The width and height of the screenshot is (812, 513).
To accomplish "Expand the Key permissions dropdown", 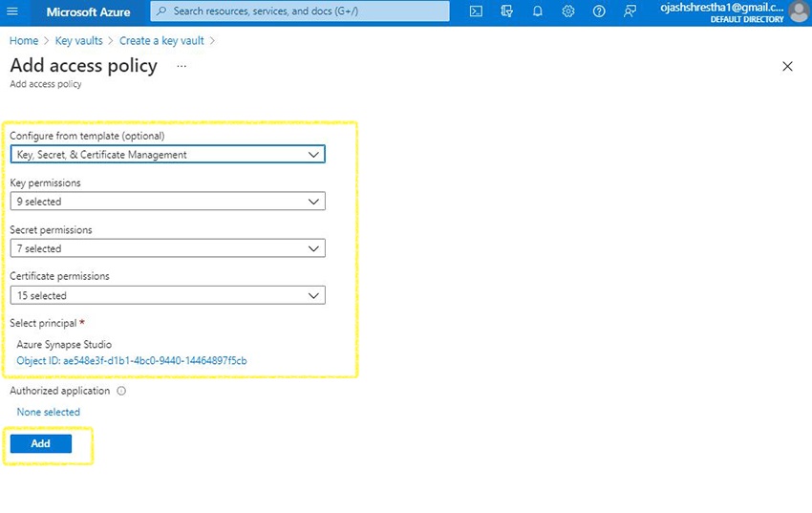I will click(168, 202).
